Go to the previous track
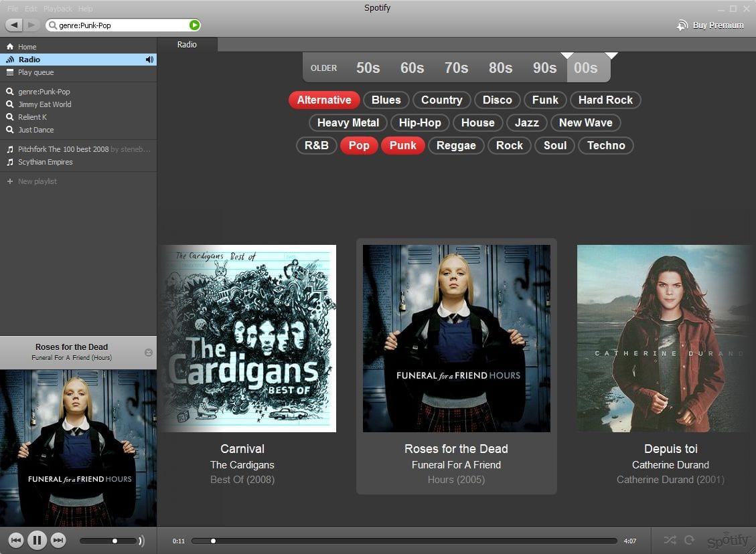 tap(16, 540)
